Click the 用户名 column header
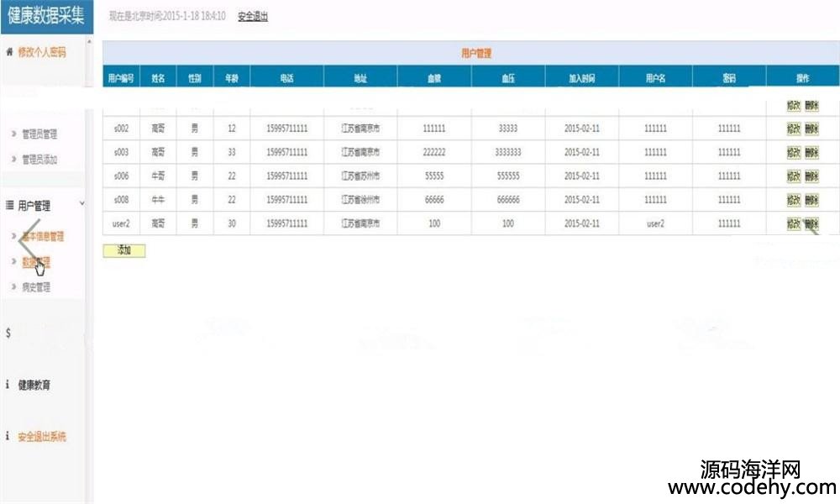Image resolution: width=840 pixels, height=504 pixels. [655, 78]
